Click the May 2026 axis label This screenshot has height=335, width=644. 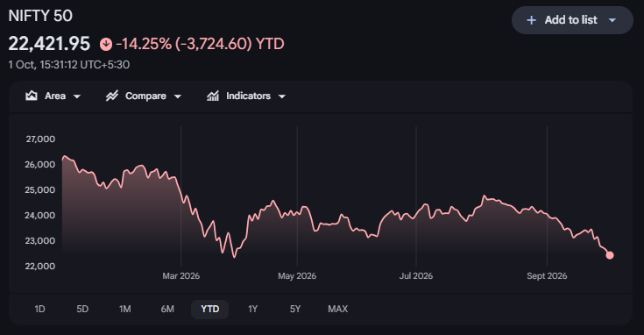coord(297,276)
